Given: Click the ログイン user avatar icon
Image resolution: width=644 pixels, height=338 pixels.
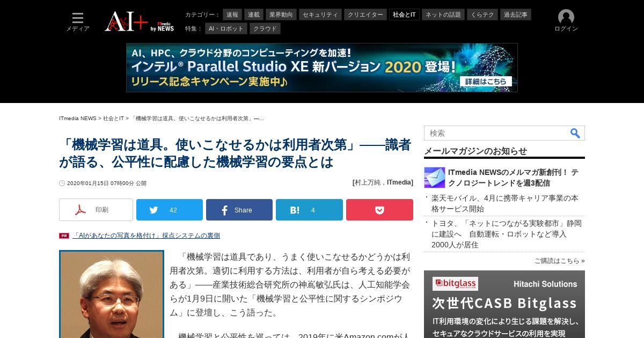Looking at the screenshot, I should (x=566, y=17).
